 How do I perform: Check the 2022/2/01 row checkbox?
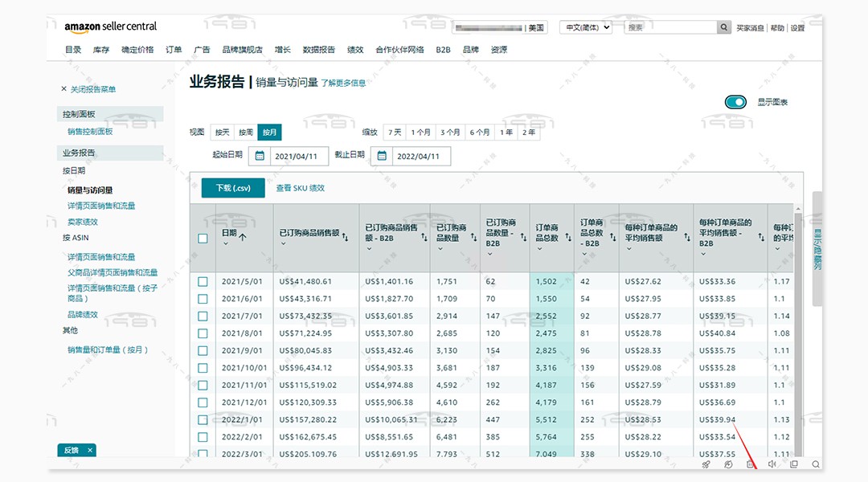(203, 437)
